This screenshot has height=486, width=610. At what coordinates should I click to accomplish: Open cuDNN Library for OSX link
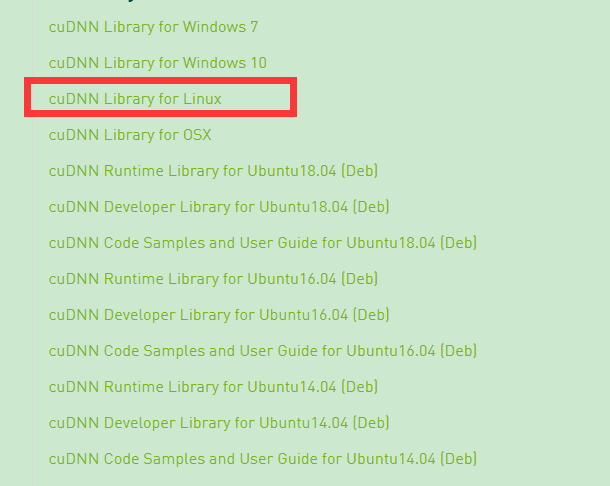tap(130, 135)
